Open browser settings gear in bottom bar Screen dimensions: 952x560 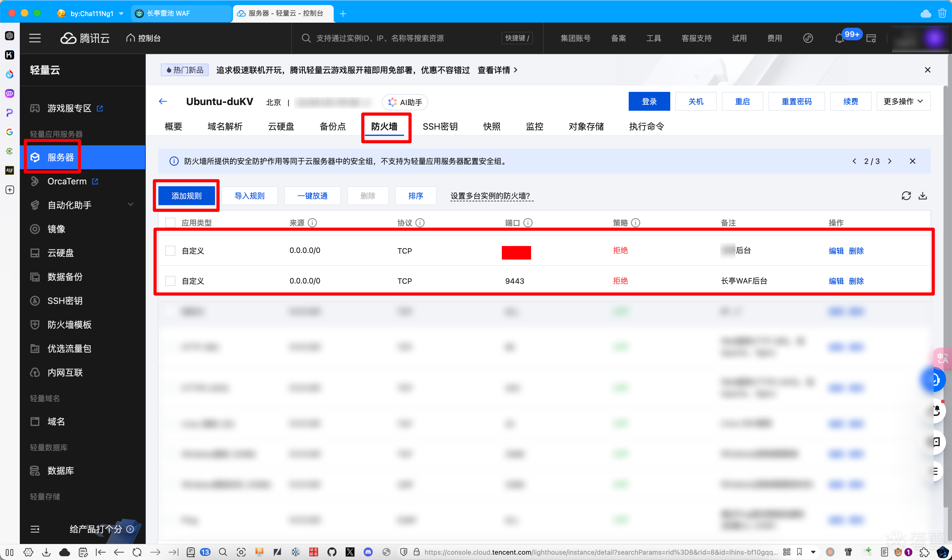tap(28, 552)
